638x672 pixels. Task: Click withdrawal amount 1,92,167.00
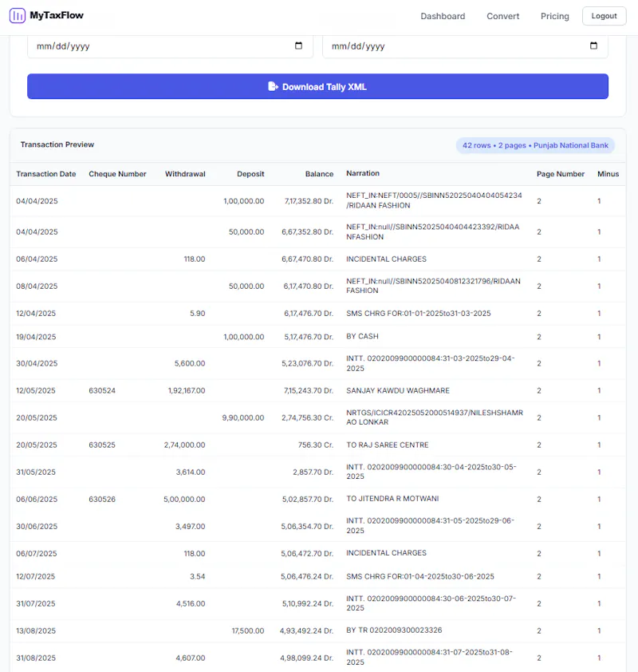(x=187, y=390)
